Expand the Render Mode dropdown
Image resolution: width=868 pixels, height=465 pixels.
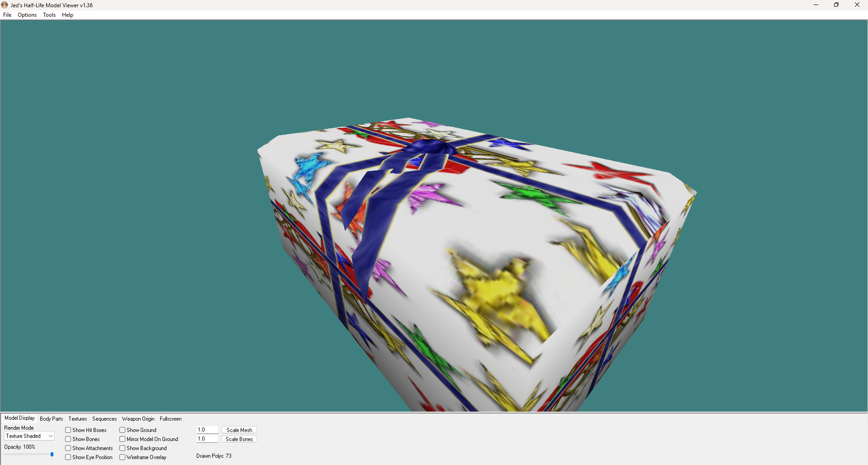click(x=29, y=436)
